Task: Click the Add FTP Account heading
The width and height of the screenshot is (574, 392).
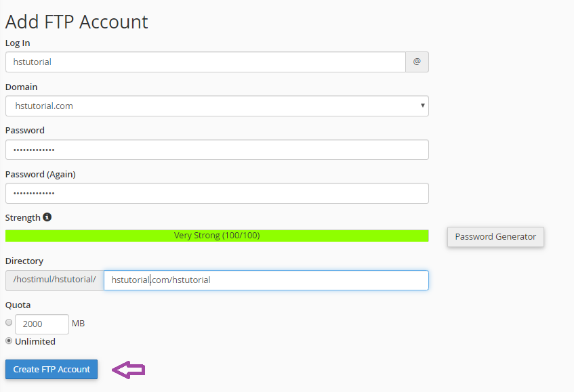Action: [77, 22]
